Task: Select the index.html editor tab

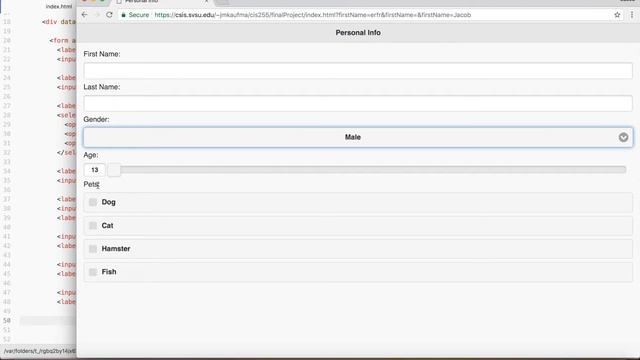Action: pyautogui.click(x=59, y=6)
